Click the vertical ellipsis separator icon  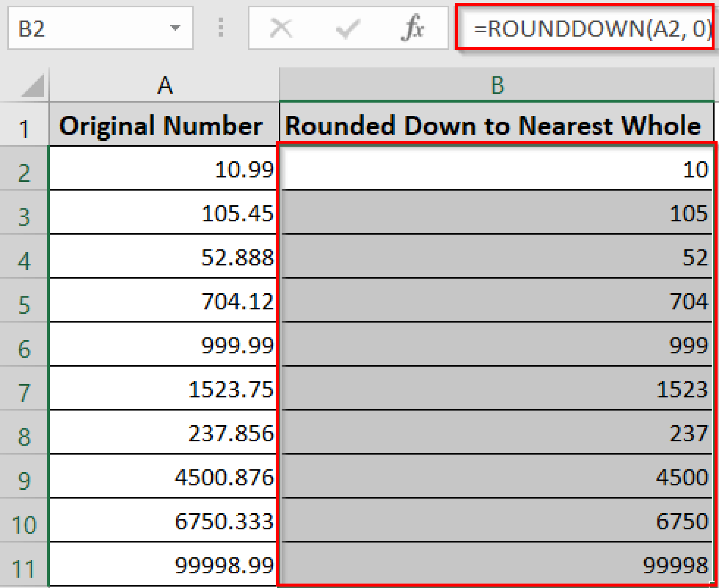pos(220,29)
